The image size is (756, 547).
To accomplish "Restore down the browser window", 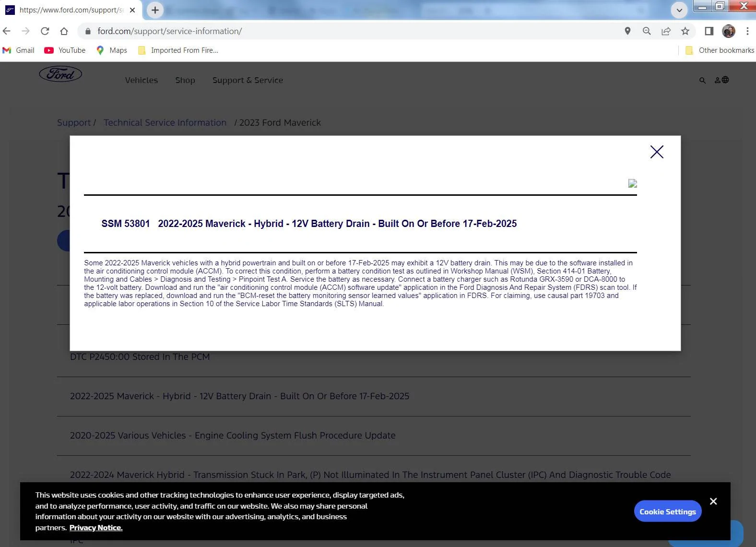I will [x=720, y=6].
